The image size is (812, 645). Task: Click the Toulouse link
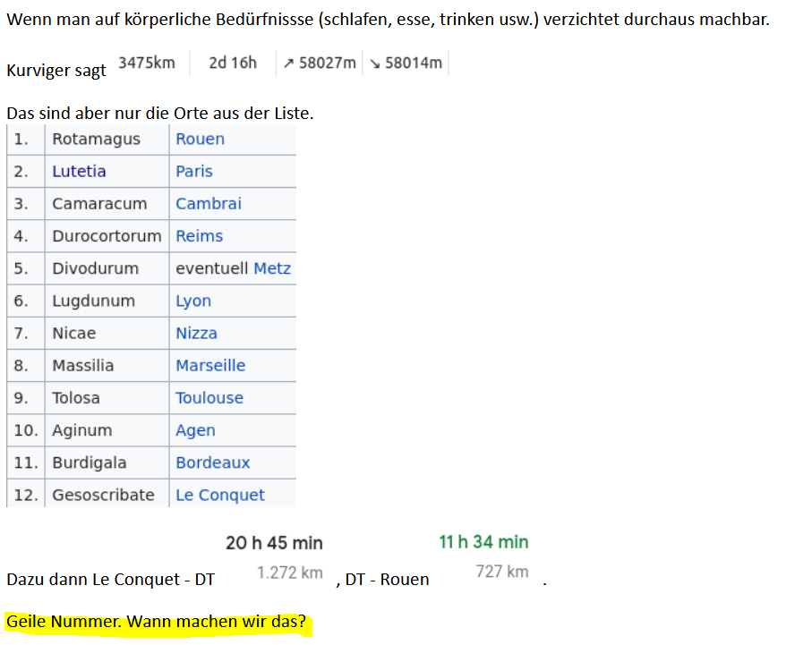(x=209, y=397)
